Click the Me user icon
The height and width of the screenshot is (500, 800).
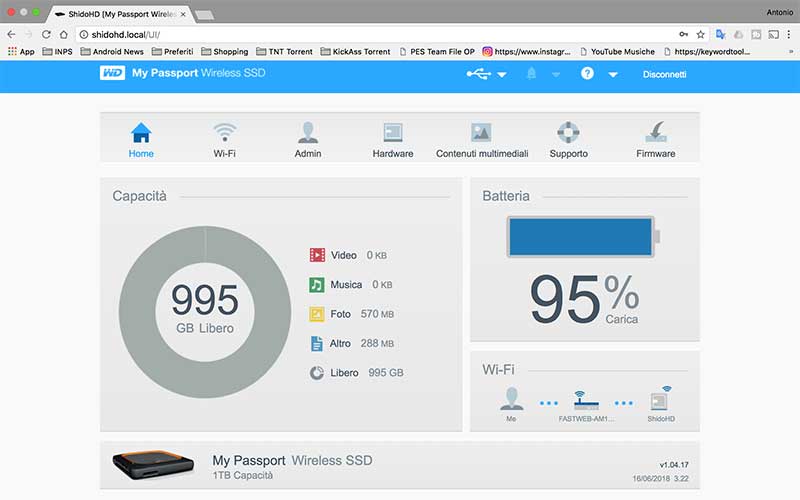pyautogui.click(x=511, y=398)
